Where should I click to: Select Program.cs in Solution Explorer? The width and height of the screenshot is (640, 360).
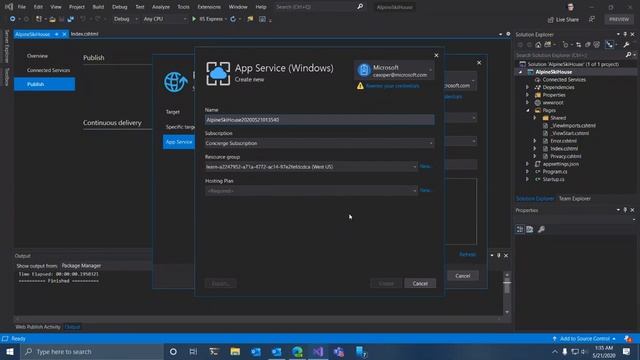coord(555,171)
